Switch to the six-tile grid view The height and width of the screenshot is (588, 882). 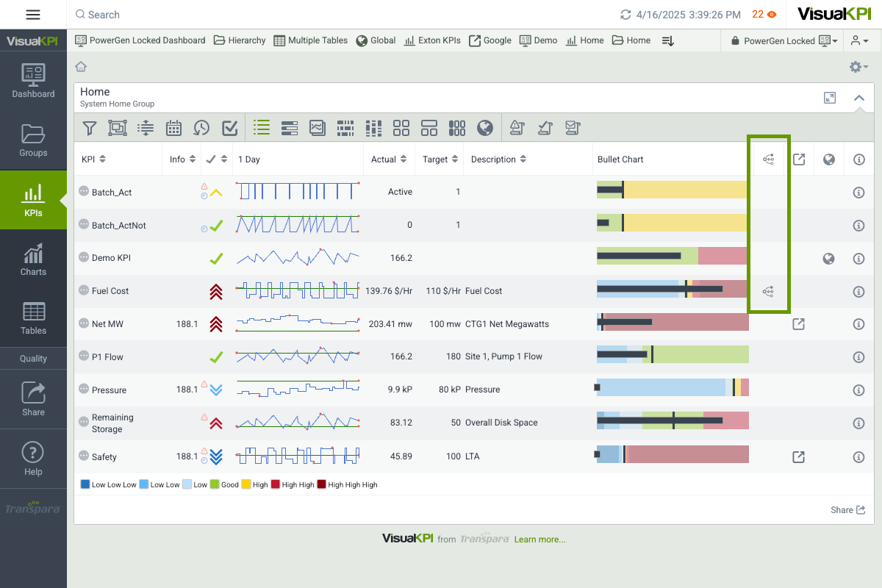456,128
